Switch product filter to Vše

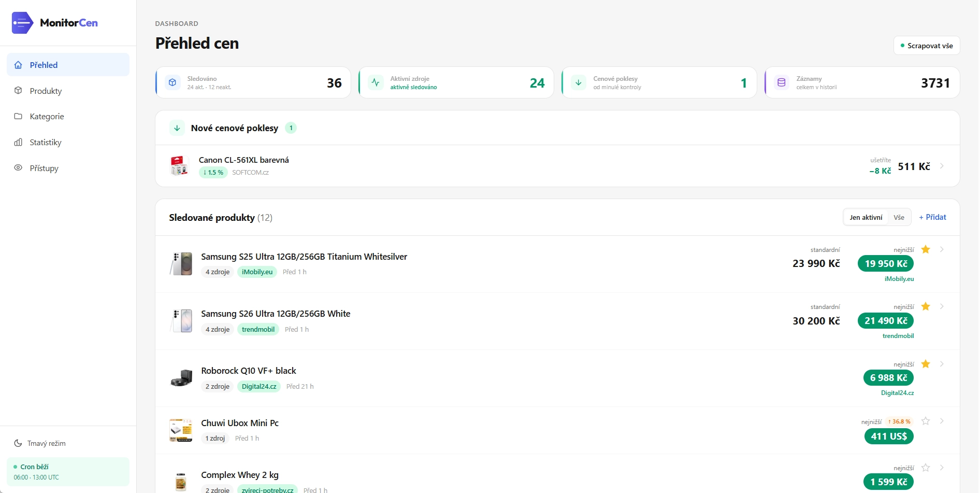899,217
